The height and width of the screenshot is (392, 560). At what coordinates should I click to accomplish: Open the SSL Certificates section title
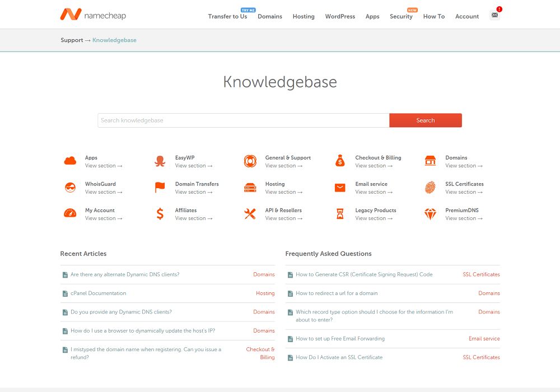(x=464, y=184)
